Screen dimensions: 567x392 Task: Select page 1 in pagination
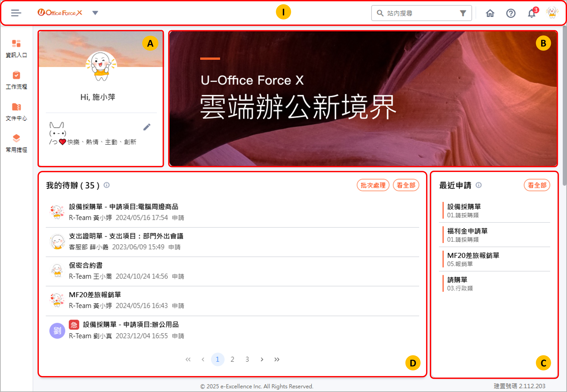[217, 359]
